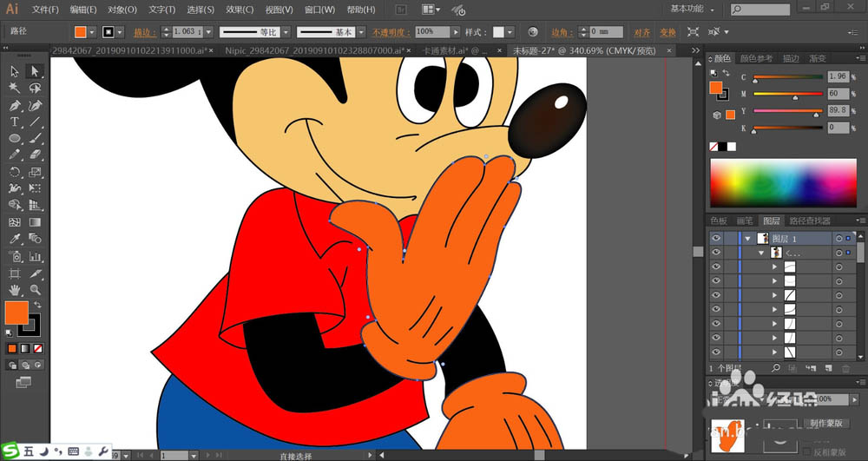This screenshot has height=461, width=868.
Task: Select the Paintbrush tool
Action: tap(35, 138)
